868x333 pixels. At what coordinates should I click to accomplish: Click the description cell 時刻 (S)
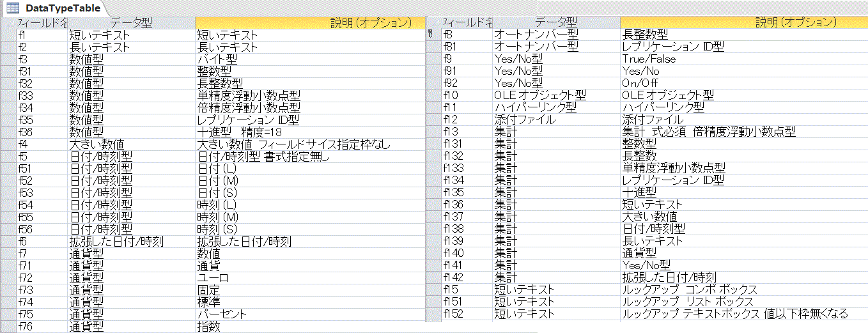(310, 229)
